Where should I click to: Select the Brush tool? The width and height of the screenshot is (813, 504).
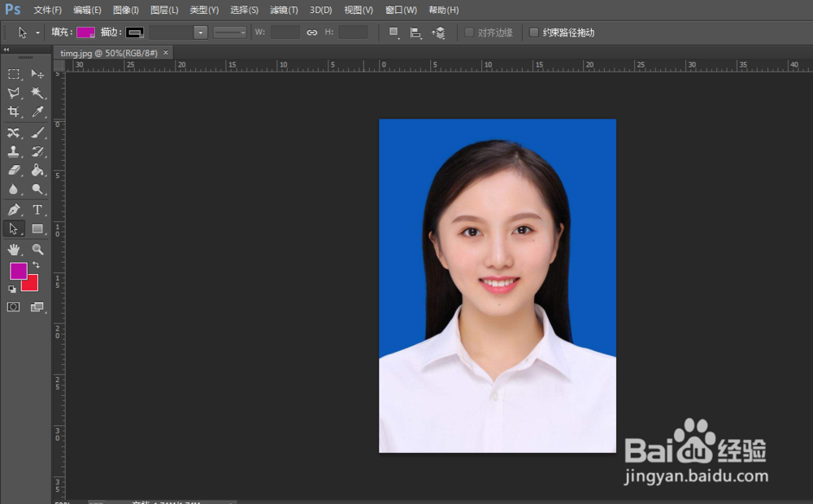pos(37,133)
